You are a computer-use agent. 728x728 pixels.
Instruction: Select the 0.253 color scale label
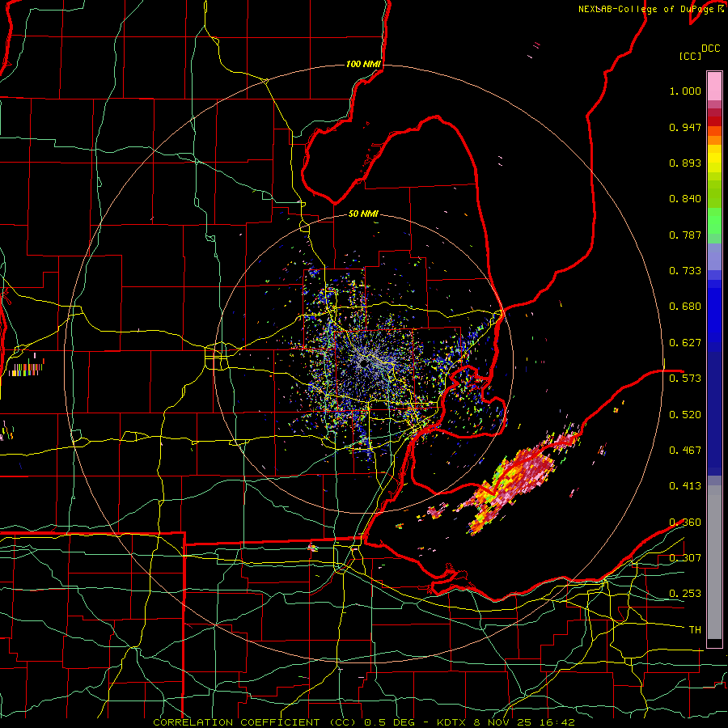(x=685, y=594)
